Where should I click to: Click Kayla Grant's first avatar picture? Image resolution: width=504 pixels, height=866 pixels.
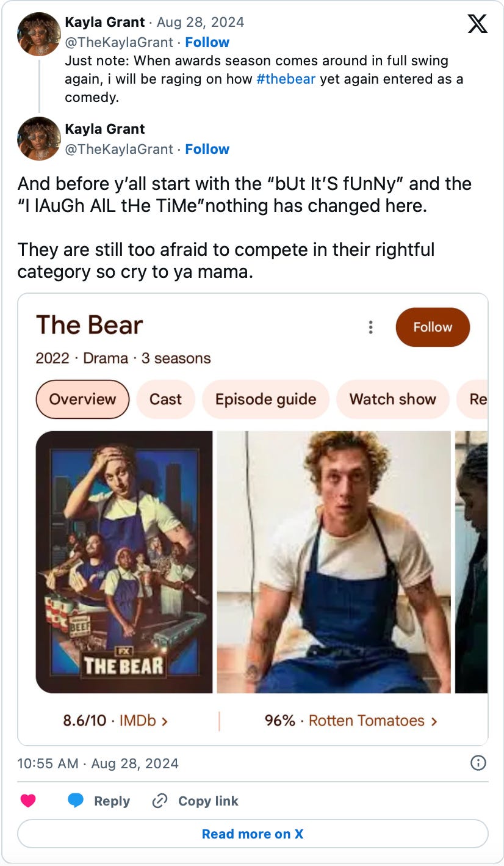(39, 34)
